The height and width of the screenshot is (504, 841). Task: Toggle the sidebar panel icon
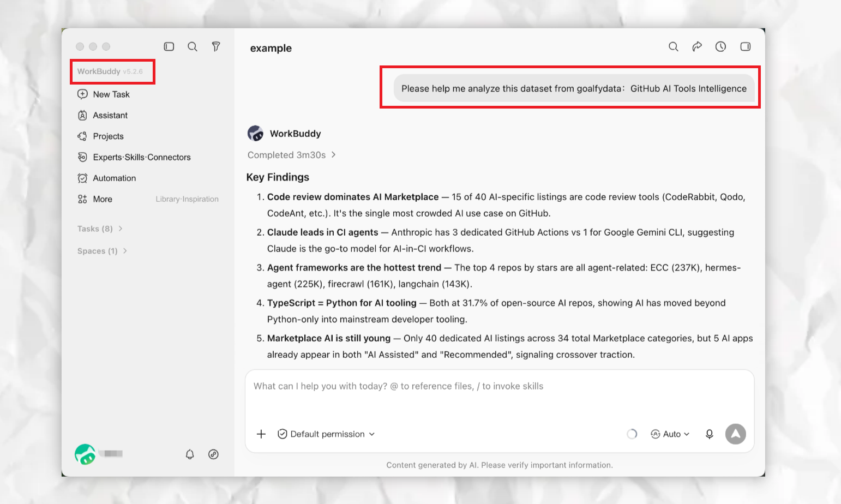point(169,47)
